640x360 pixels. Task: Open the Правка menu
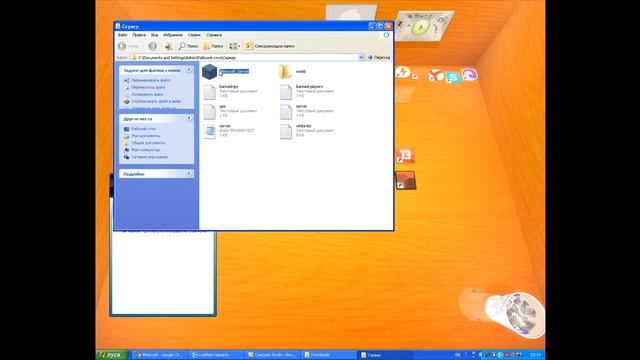(x=139, y=35)
